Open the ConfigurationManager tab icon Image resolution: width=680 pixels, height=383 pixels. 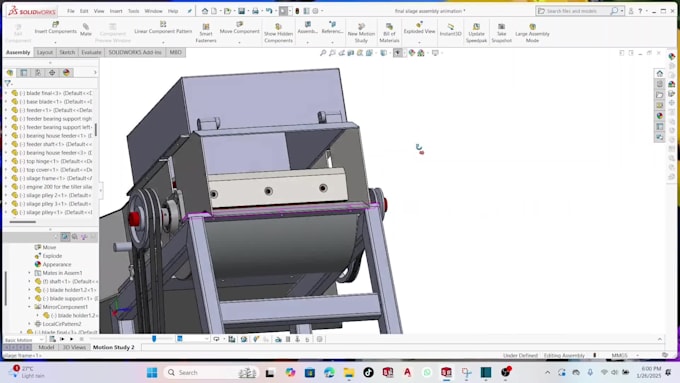click(38, 72)
